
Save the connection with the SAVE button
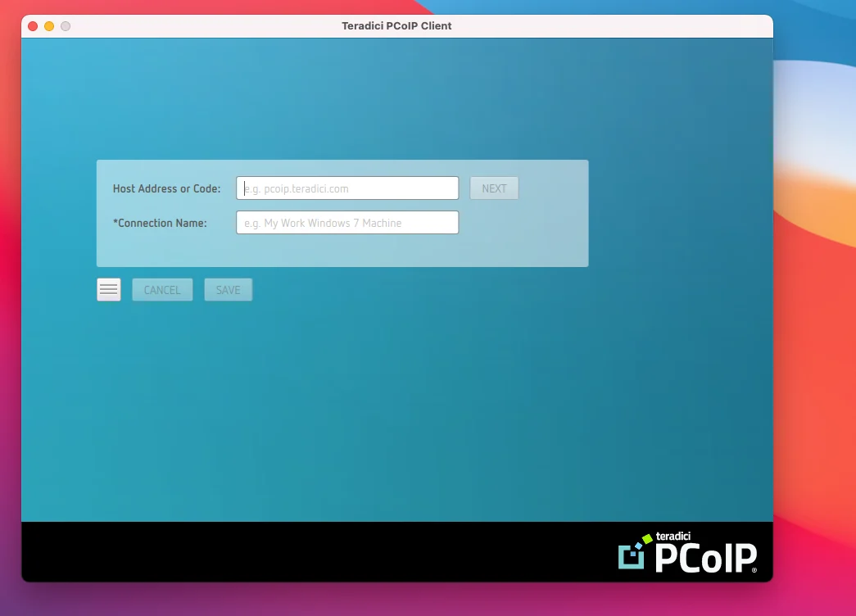point(229,289)
